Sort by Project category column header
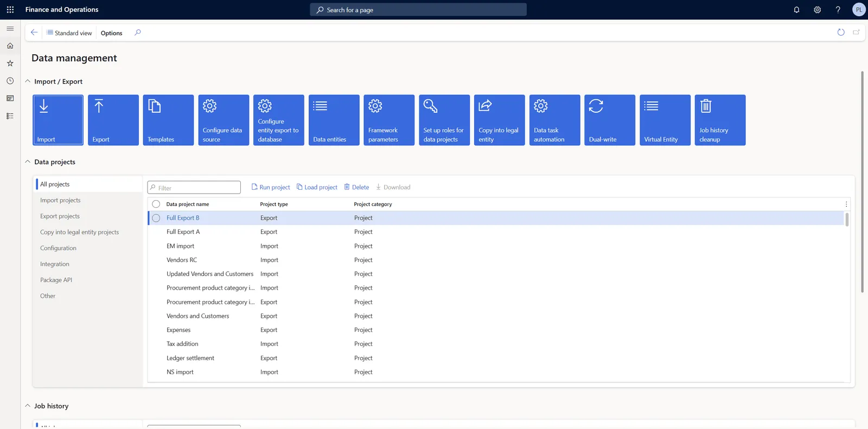 [373, 204]
